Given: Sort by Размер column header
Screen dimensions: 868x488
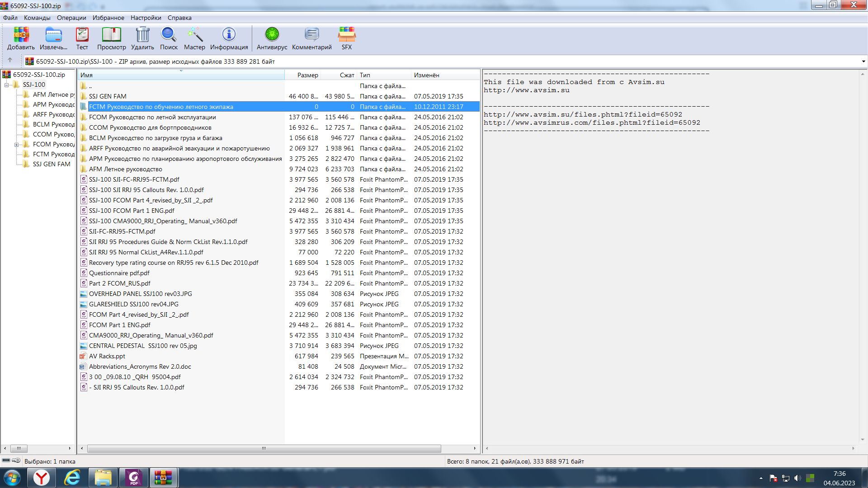Looking at the screenshot, I should 303,75.
